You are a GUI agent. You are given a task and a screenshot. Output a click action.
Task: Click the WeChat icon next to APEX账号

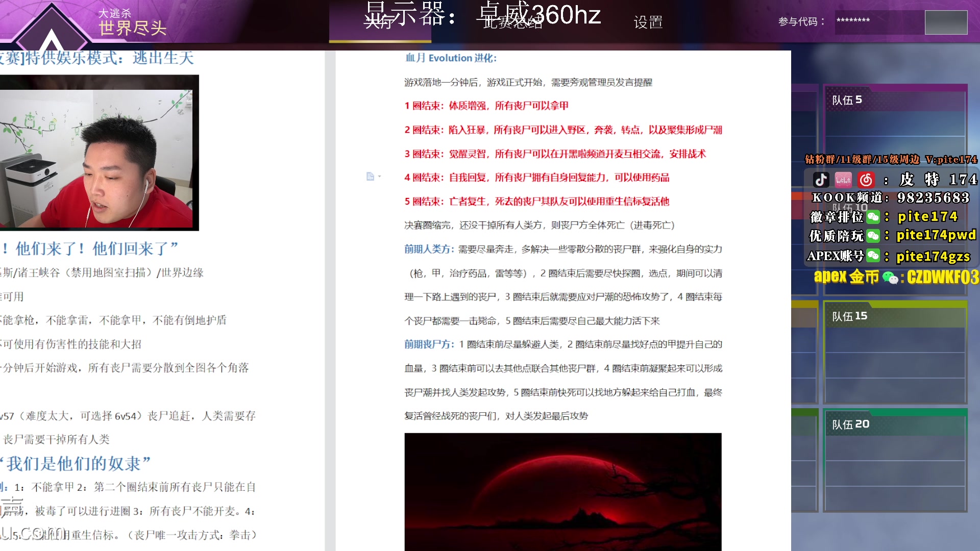[x=873, y=255]
